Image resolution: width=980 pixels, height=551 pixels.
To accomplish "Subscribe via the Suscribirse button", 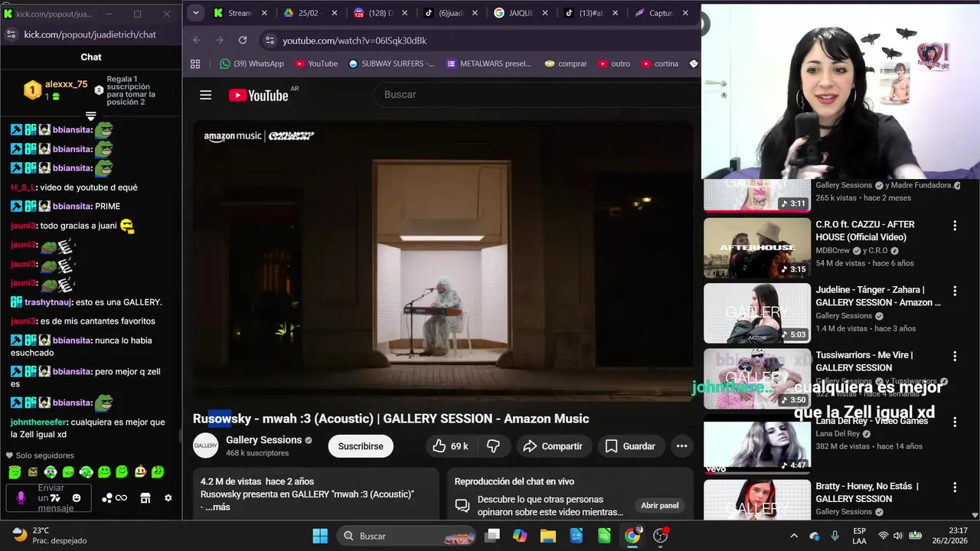I will click(x=361, y=446).
